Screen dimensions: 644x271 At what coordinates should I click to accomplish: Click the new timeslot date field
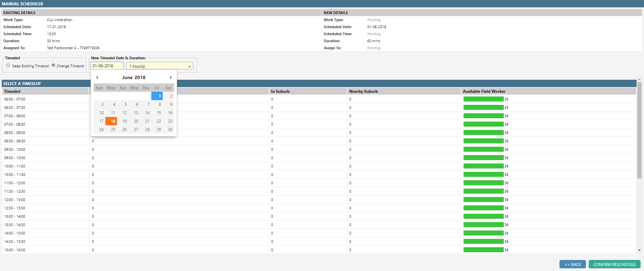coord(107,66)
